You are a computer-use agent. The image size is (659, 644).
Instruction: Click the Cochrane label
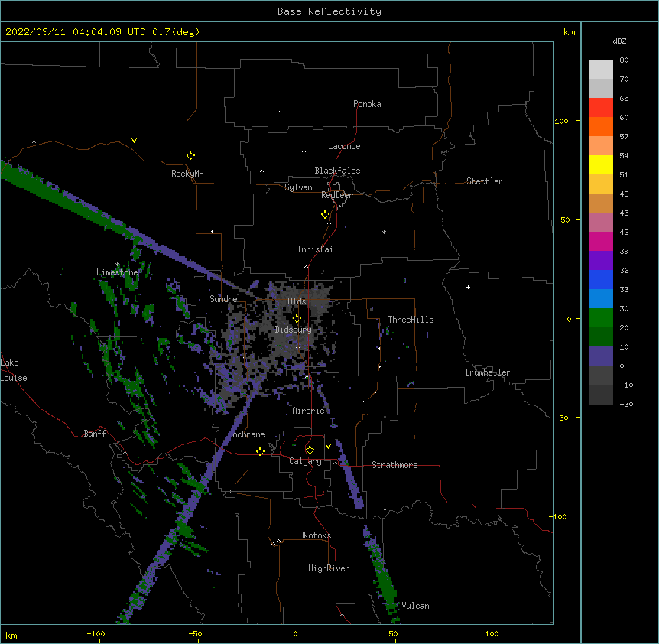(246, 434)
